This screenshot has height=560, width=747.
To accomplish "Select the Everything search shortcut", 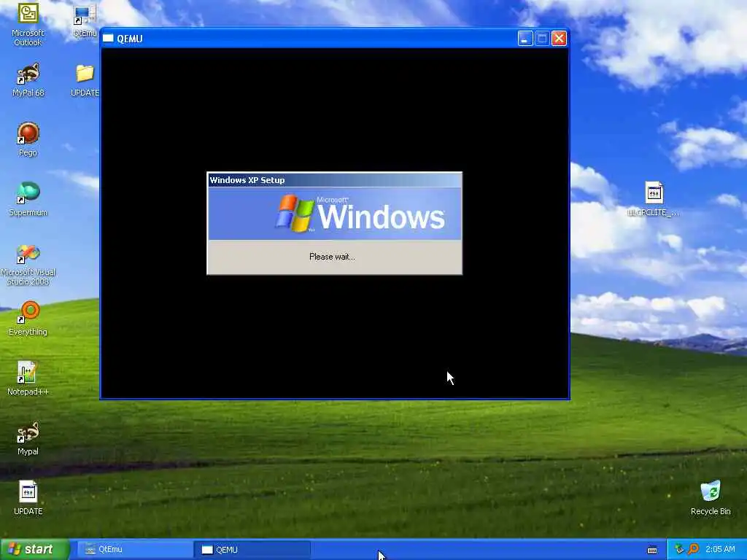I will 28,319.
